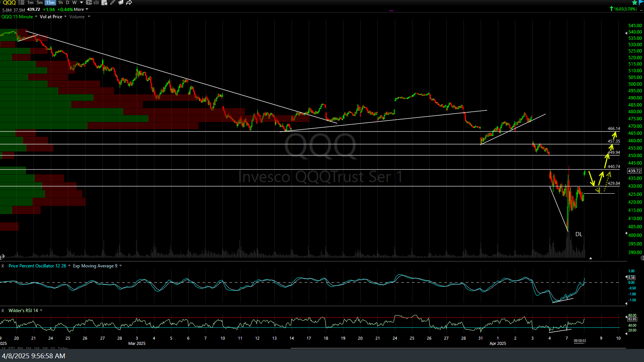644x362 pixels.
Task: Open the extra timeframes dropdown arrow
Action: tap(81, 3)
